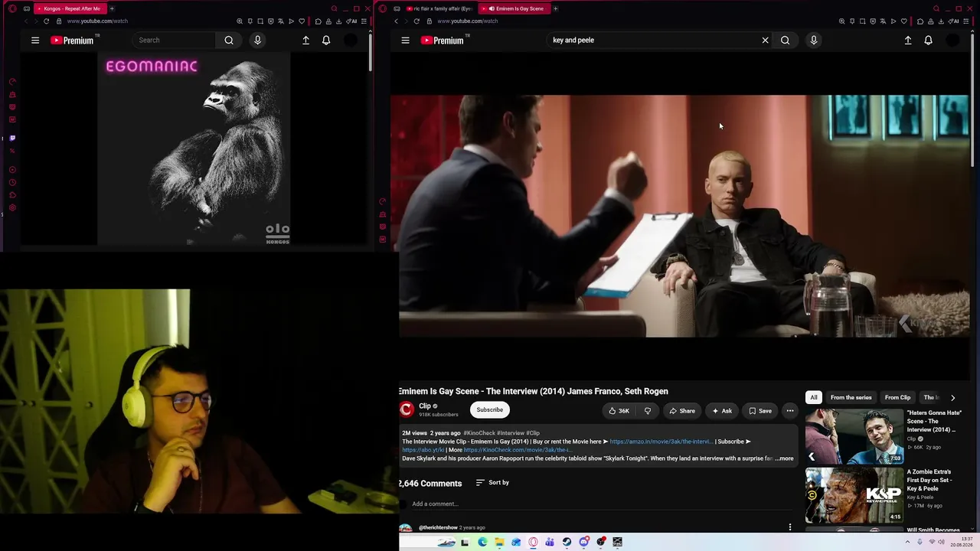The height and width of the screenshot is (551, 980).
Task: Click the Kongos Egomaniac video in left window
Action: coord(194,150)
